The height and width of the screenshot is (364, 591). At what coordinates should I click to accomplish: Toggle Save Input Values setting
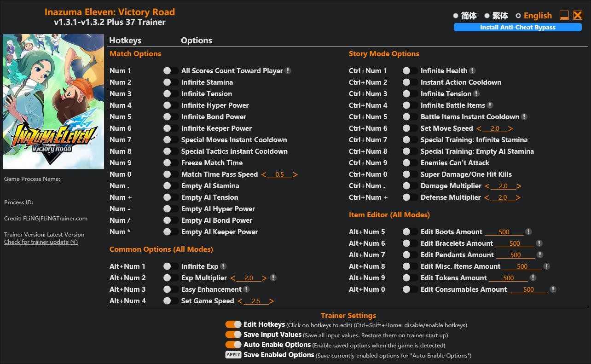click(x=233, y=335)
